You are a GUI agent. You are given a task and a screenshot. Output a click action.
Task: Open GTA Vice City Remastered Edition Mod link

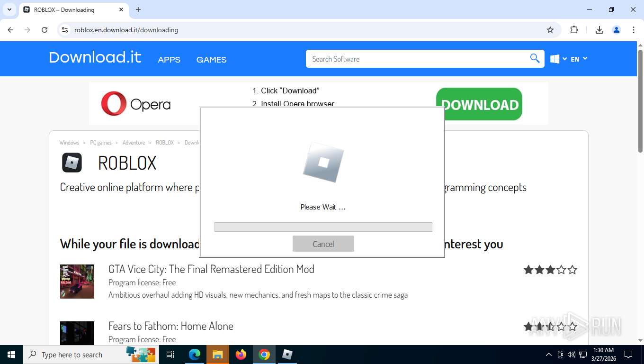(211, 269)
